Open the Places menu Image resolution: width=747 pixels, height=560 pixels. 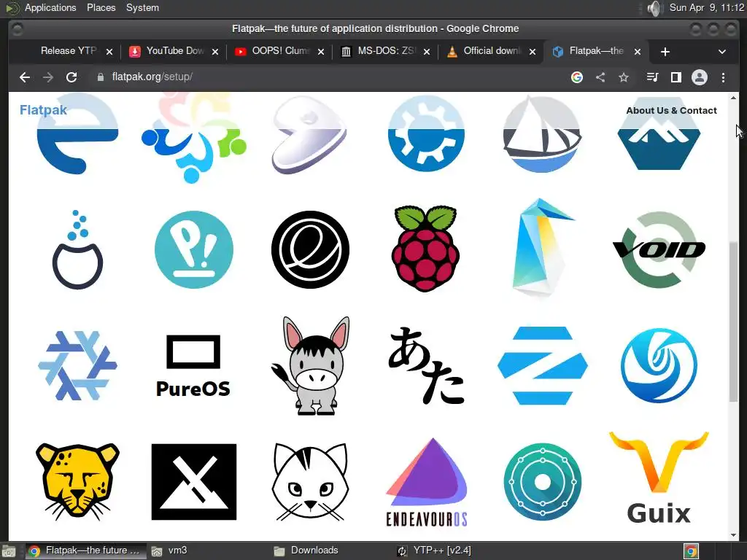pyautogui.click(x=101, y=7)
